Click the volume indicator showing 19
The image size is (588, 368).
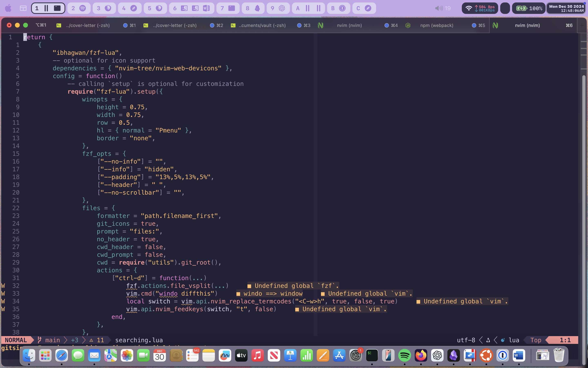pos(443,8)
